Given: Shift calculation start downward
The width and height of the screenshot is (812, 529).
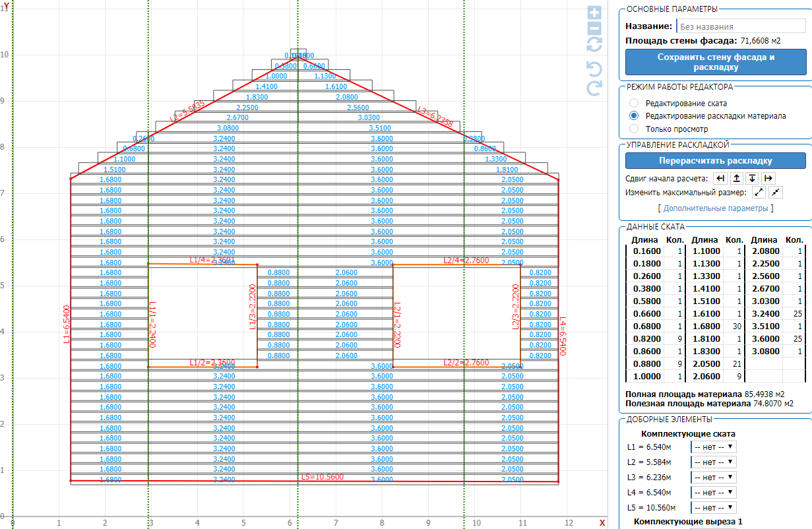Looking at the screenshot, I should coord(753,178).
